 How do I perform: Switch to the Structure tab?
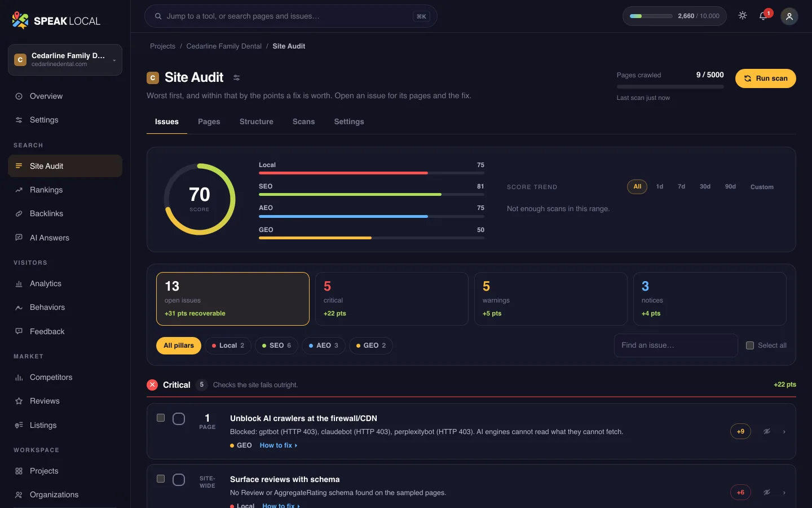(x=257, y=121)
